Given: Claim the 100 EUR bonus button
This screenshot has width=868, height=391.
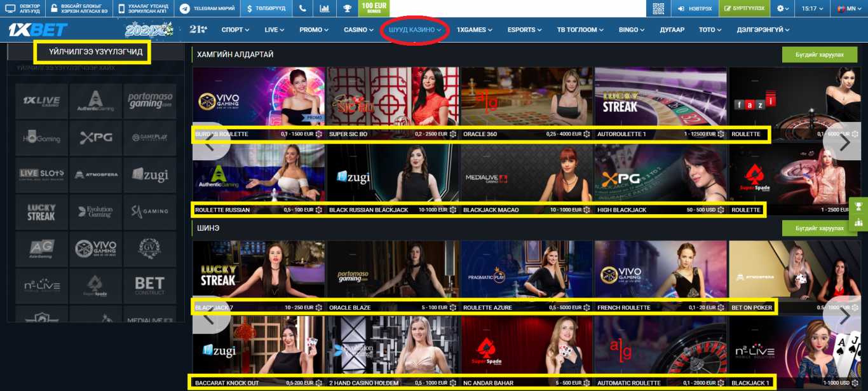Looking at the screenshot, I should pos(374,8).
